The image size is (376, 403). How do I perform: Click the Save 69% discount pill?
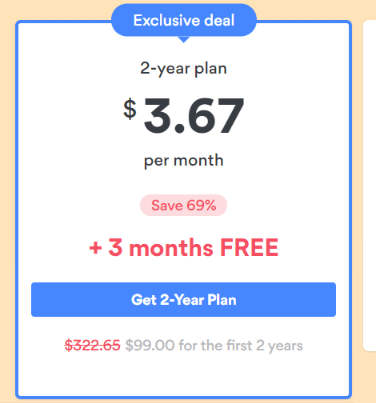pos(183,205)
